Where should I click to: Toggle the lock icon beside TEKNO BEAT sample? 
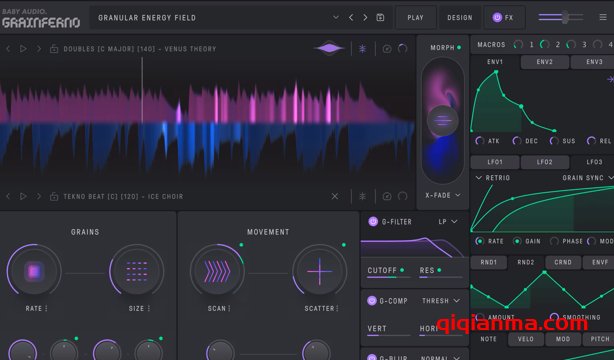tap(54, 196)
